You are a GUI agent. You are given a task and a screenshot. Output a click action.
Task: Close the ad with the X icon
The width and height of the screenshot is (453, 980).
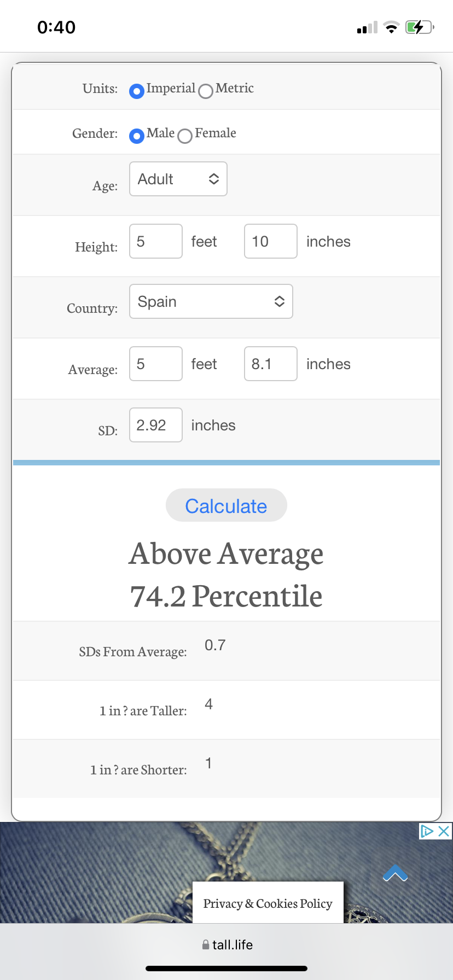444,831
